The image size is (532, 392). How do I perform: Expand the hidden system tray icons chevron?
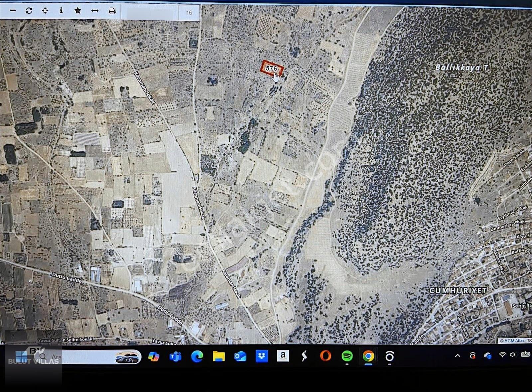(458, 355)
